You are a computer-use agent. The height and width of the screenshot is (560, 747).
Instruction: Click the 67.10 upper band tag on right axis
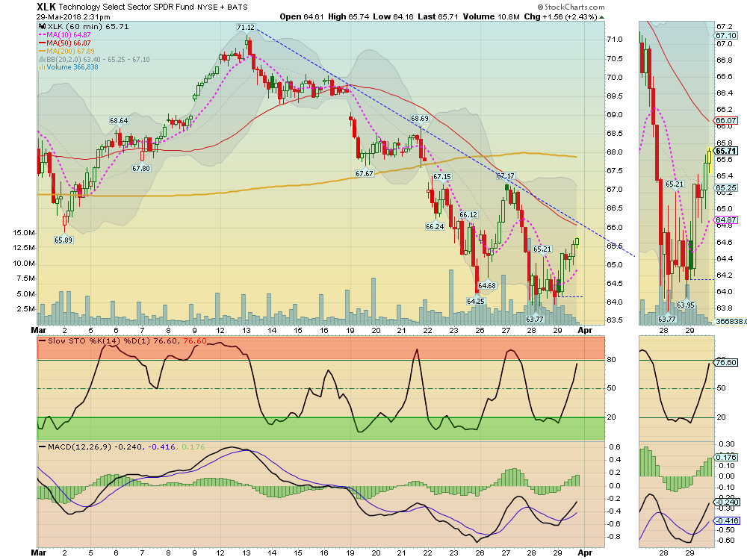tap(726, 36)
